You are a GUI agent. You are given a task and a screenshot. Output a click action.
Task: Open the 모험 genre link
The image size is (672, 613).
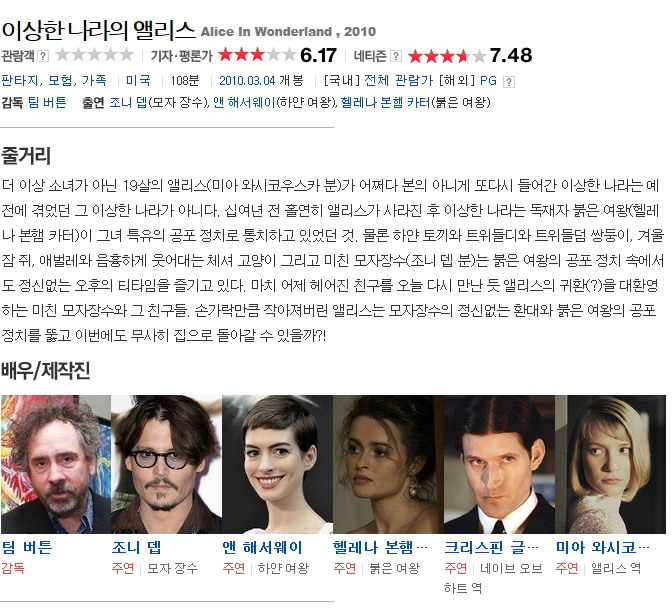coord(60,81)
